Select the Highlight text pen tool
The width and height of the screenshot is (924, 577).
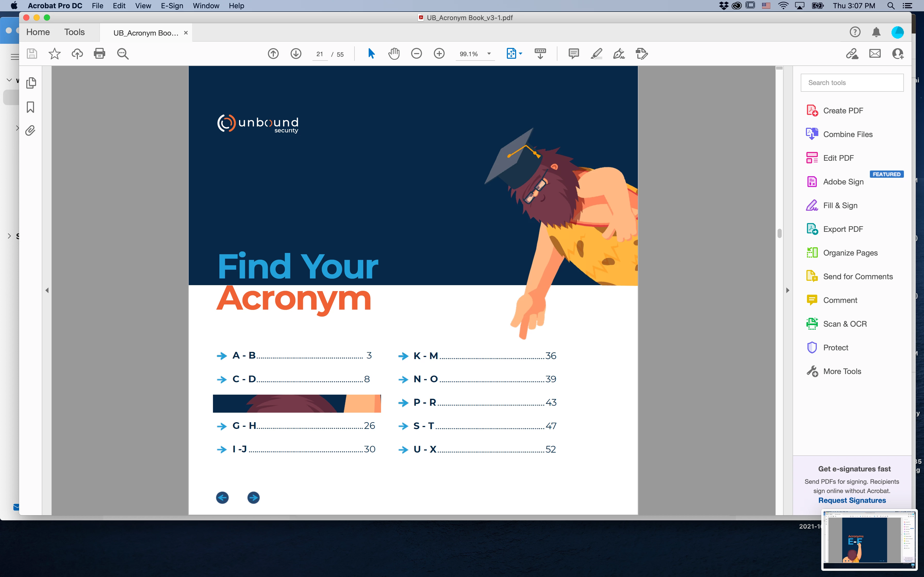click(596, 54)
